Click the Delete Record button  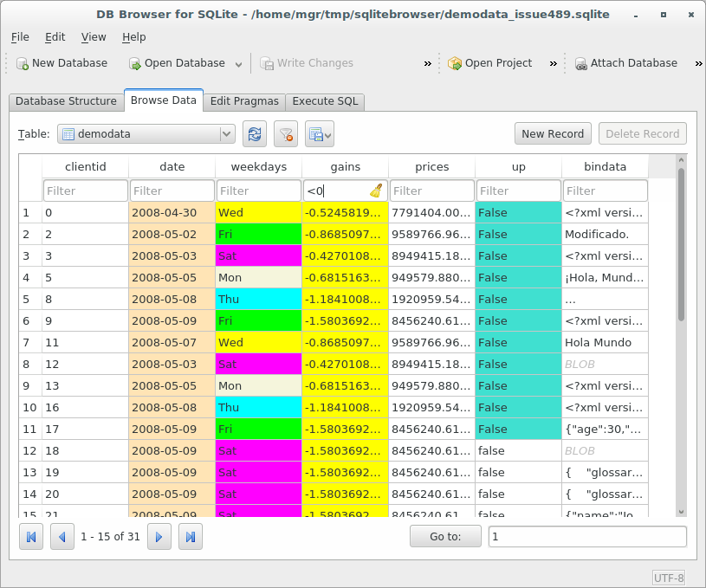(643, 133)
